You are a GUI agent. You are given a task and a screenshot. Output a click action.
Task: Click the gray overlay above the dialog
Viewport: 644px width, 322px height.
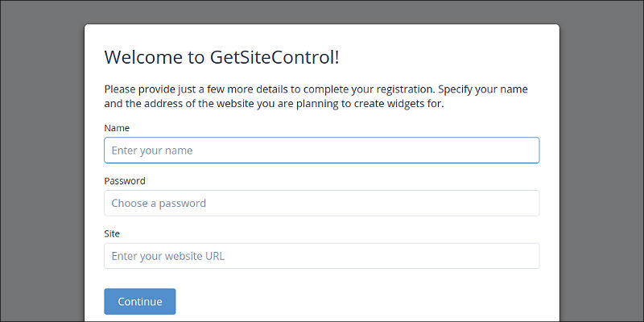click(322, 11)
